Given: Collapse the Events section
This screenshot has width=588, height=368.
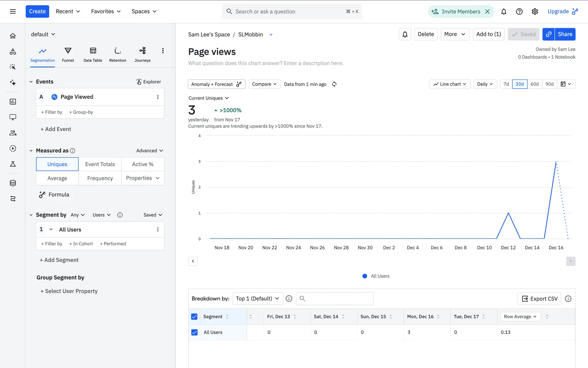Looking at the screenshot, I should pos(31,82).
